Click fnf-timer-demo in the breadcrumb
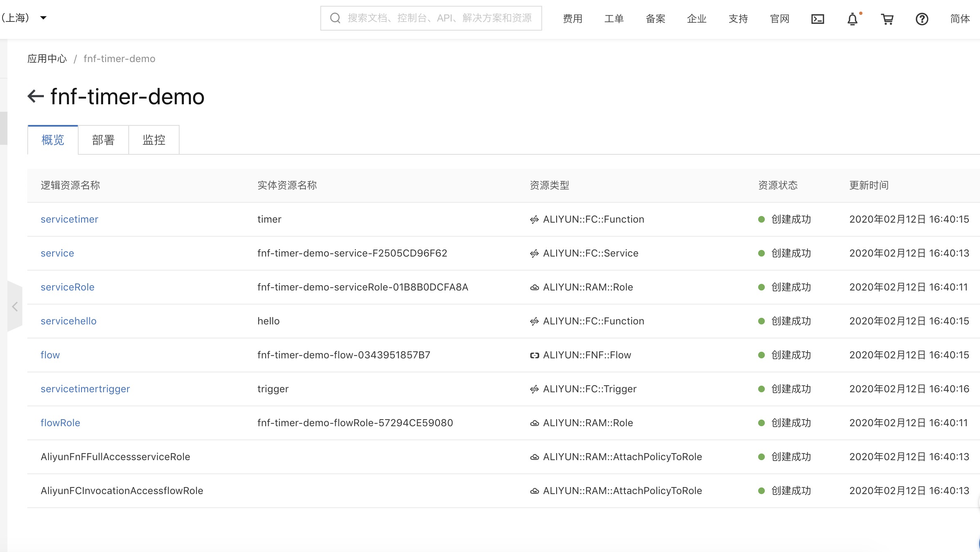The width and height of the screenshot is (980, 552). 120,59
